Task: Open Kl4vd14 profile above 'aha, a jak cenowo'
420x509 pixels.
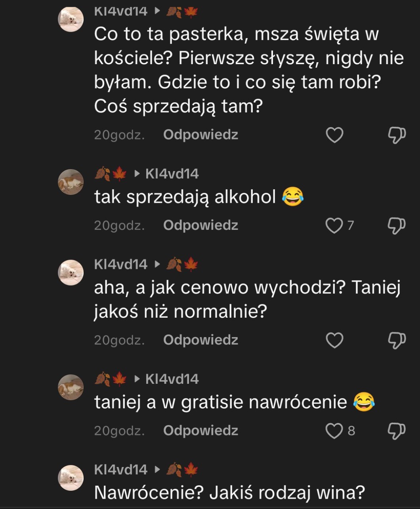Action: pos(120,264)
